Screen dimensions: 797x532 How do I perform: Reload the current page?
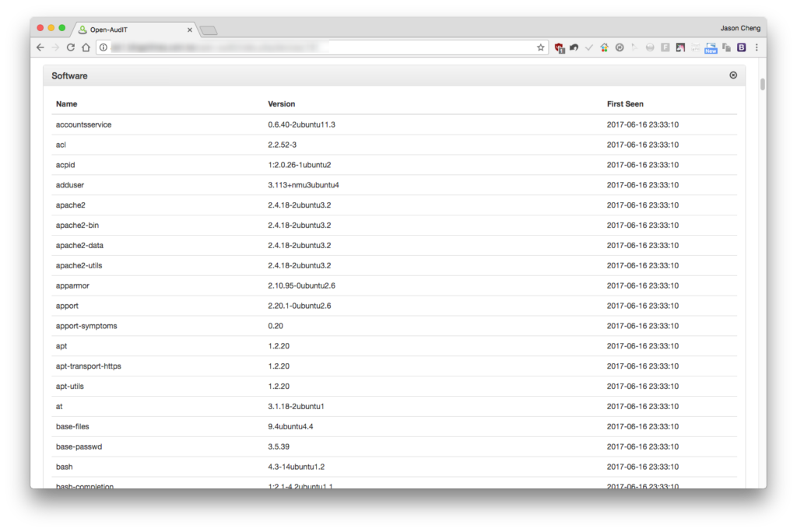pos(71,47)
